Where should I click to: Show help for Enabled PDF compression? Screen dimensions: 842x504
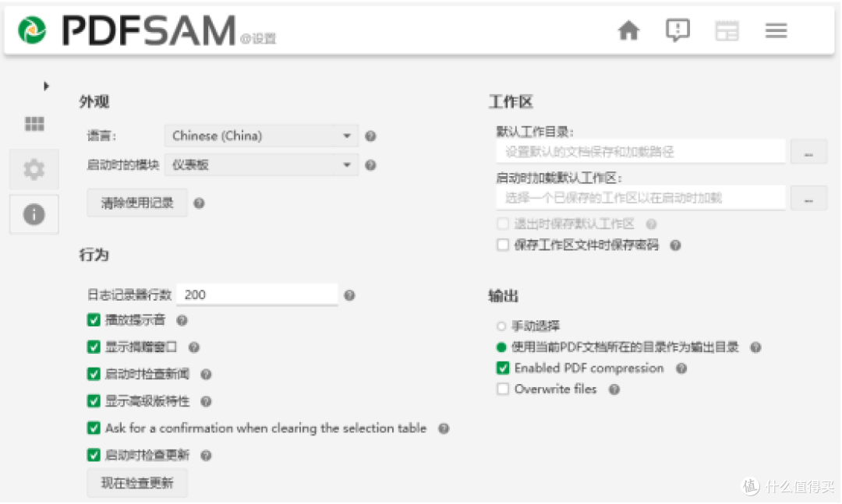(x=682, y=368)
